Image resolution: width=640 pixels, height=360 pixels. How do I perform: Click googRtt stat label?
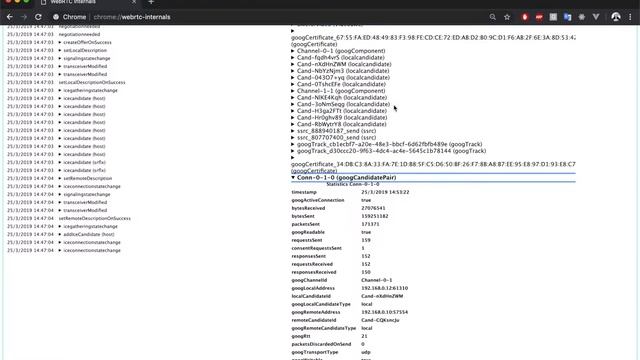coord(301,336)
